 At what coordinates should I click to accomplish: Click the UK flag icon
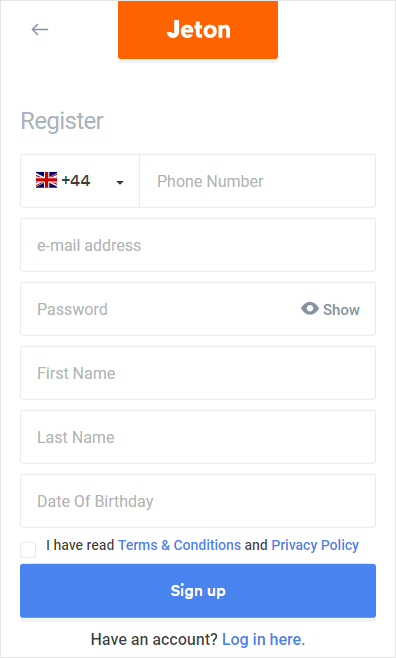coord(47,180)
